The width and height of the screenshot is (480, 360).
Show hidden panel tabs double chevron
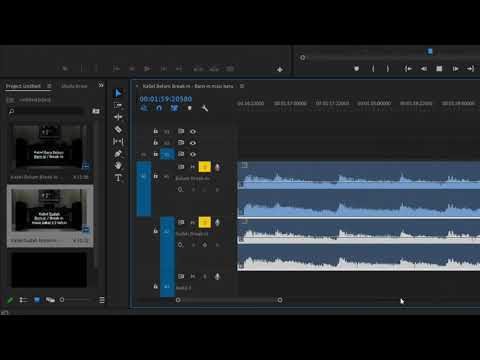click(x=101, y=86)
